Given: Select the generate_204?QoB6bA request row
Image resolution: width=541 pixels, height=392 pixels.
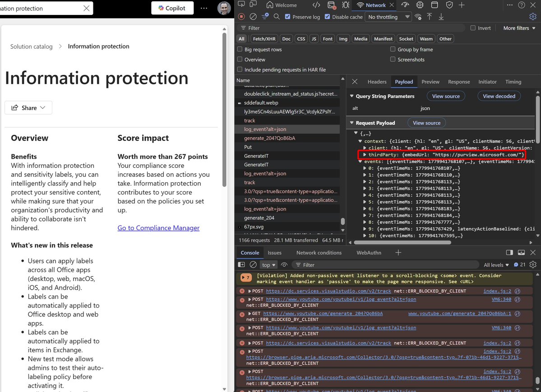Looking at the screenshot, I should tap(287, 138).
